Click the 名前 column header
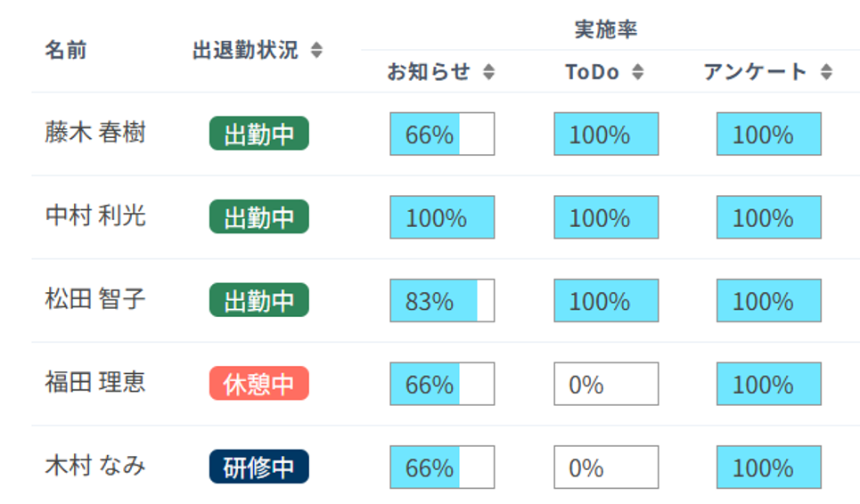 [66, 51]
